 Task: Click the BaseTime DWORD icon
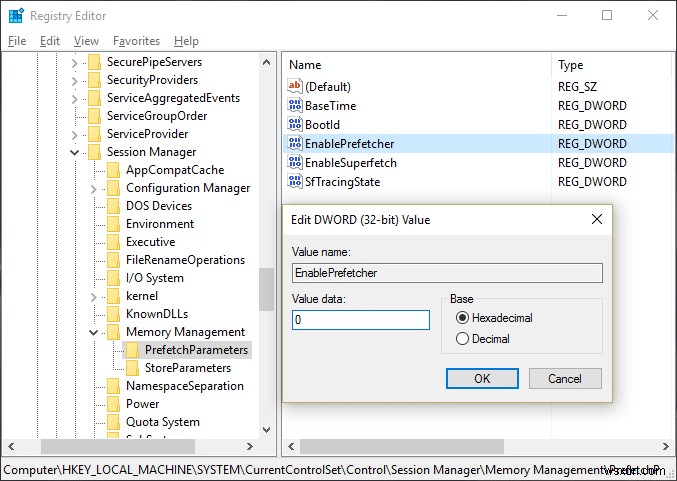coord(294,106)
